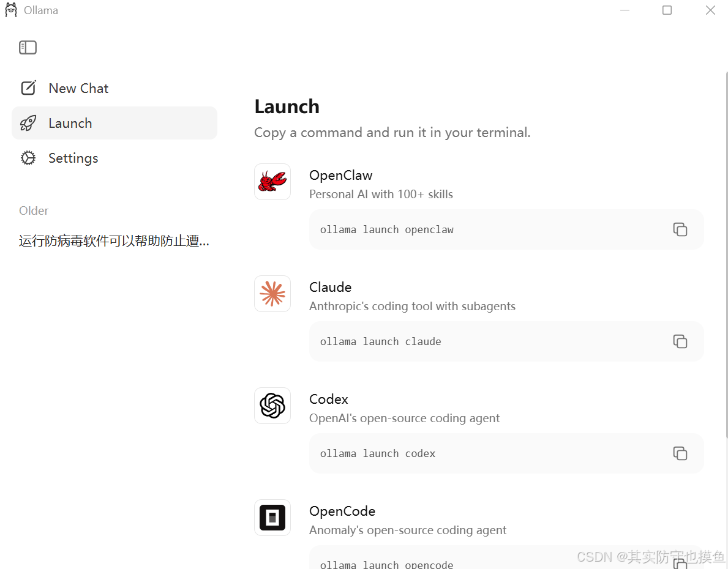Click 'Anthropic's coding tool with subagents' text
This screenshot has height=569, width=728.
click(x=412, y=307)
